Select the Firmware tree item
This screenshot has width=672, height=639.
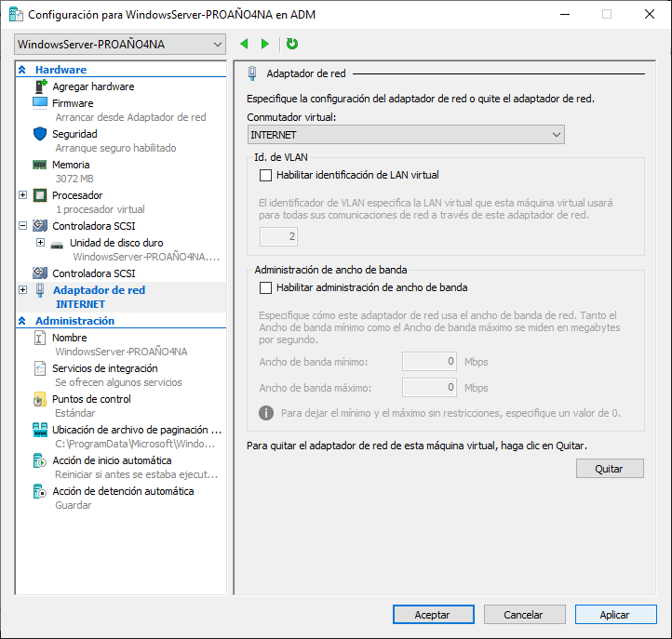pyautogui.click(x=73, y=103)
